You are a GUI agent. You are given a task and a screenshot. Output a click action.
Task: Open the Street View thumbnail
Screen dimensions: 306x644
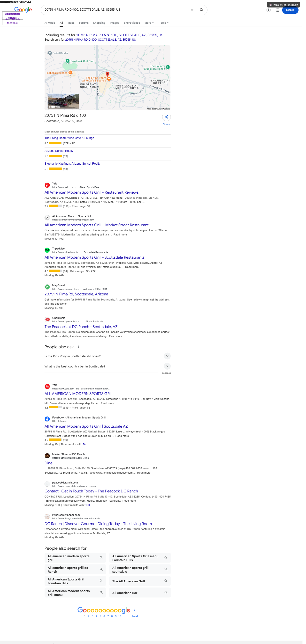(x=64, y=102)
